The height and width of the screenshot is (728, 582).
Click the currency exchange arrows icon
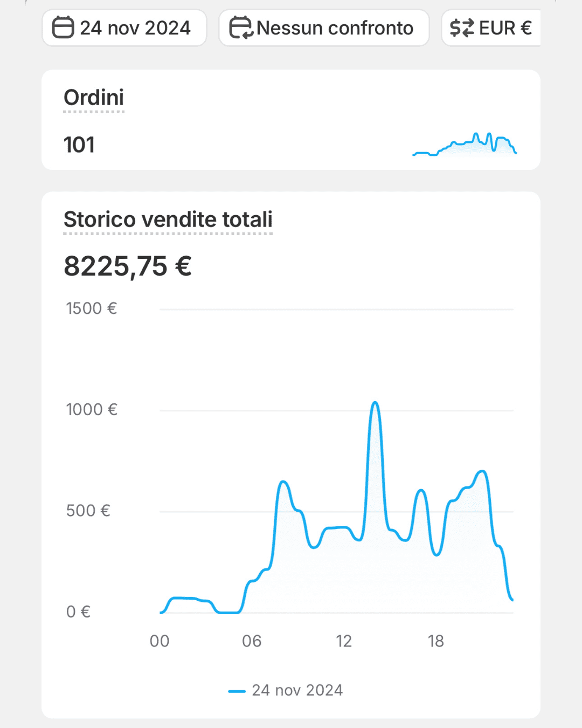click(462, 28)
